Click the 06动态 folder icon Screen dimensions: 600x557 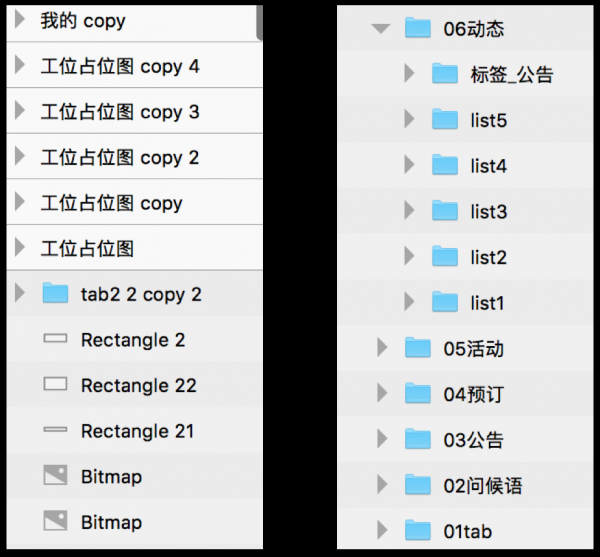tap(417, 28)
